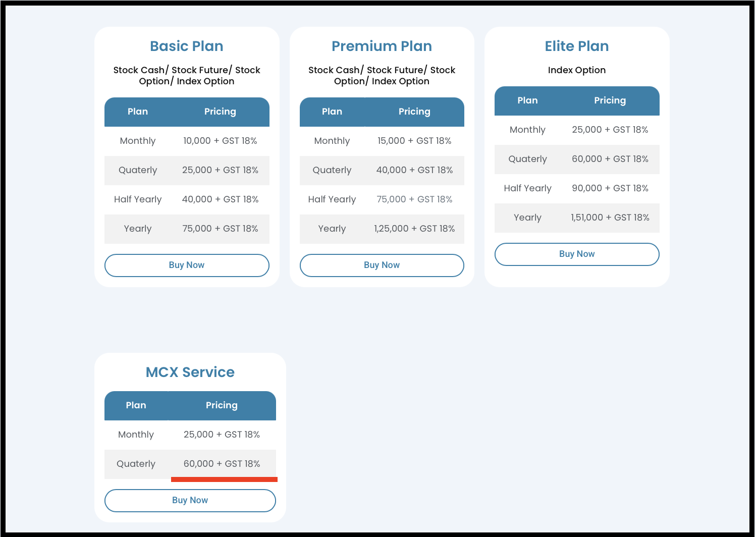Viewport: 756px width, 537px height.
Task: Click the Quaterly row label in Premium Plan
Action: point(332,170)
